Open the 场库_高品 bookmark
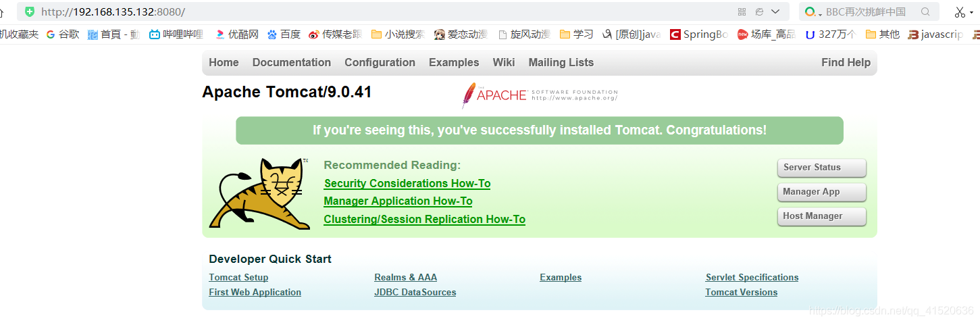The width and height of the screenshot is (980, 323). pyautogui.click(x=766, y=34)
